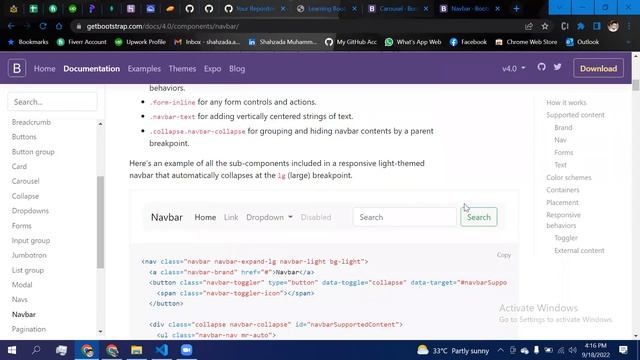Screen dimensions: 640x360
Task: Launch Visual Studio Code from taskbar
Action: pos(162,350)
